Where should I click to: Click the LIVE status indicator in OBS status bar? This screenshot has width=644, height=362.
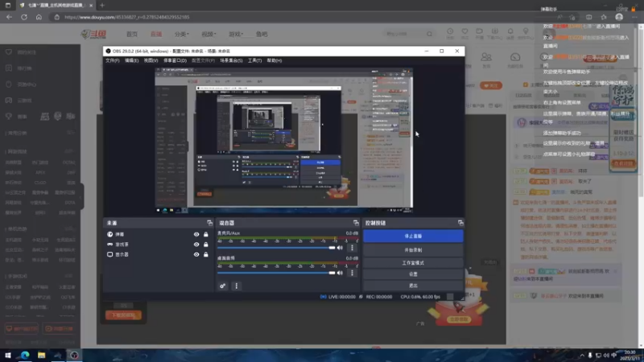pos(338,297)
